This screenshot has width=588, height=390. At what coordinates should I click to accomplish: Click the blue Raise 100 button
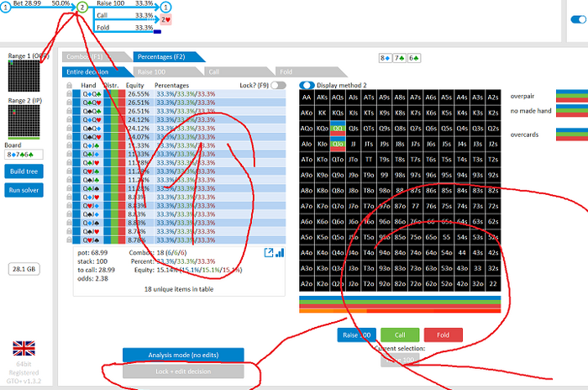pos(356,335)
